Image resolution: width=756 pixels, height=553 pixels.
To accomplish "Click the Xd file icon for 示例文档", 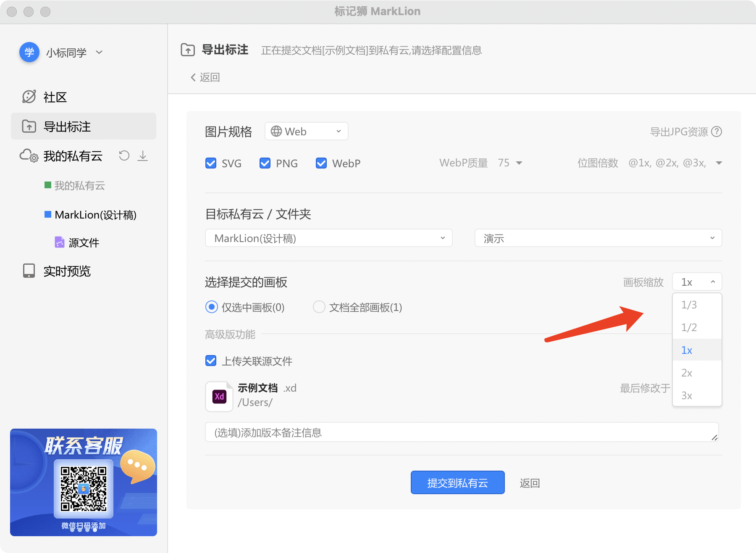I will 219,396.
